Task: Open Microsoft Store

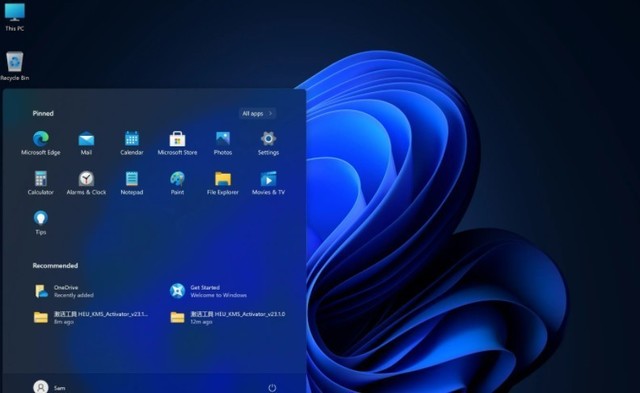Action: pos(177,143)
